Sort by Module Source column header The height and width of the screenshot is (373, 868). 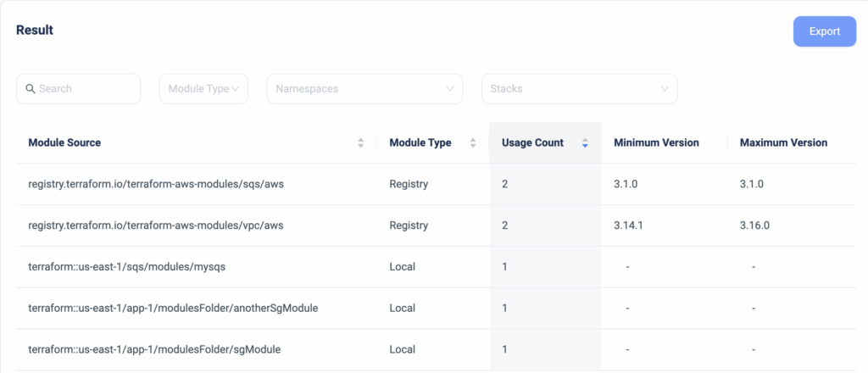(x=64, y=143)
